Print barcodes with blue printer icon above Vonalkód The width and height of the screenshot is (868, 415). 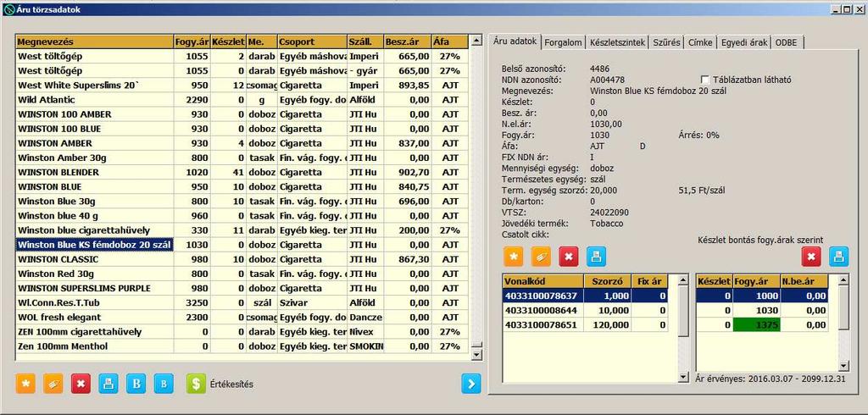[x=596, y=257]
